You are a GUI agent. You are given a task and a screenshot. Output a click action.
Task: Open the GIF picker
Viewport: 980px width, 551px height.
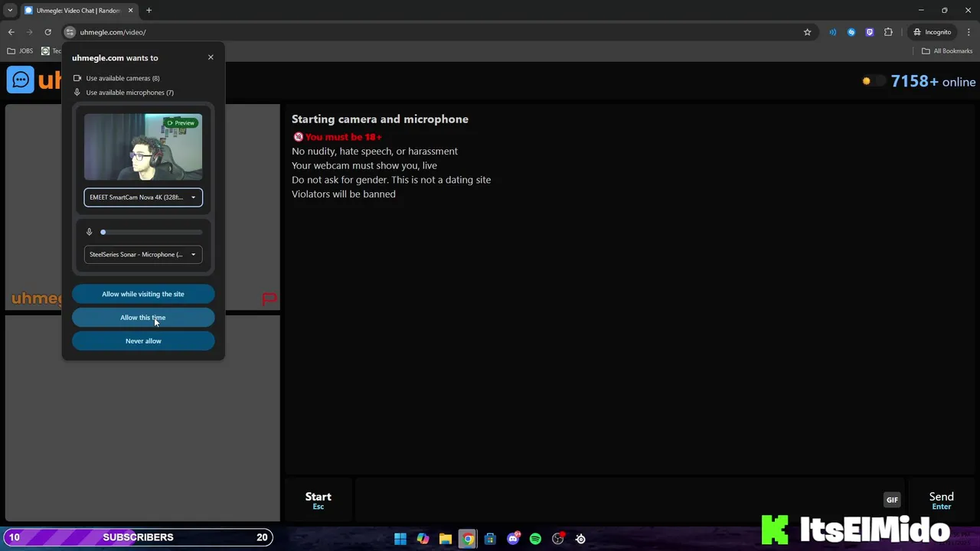coord(892,500)
